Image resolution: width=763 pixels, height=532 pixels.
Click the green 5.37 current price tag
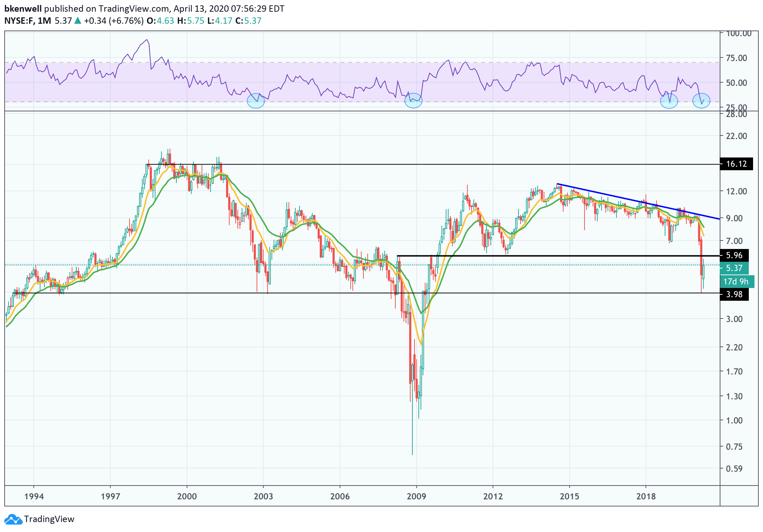click(734, 268)
